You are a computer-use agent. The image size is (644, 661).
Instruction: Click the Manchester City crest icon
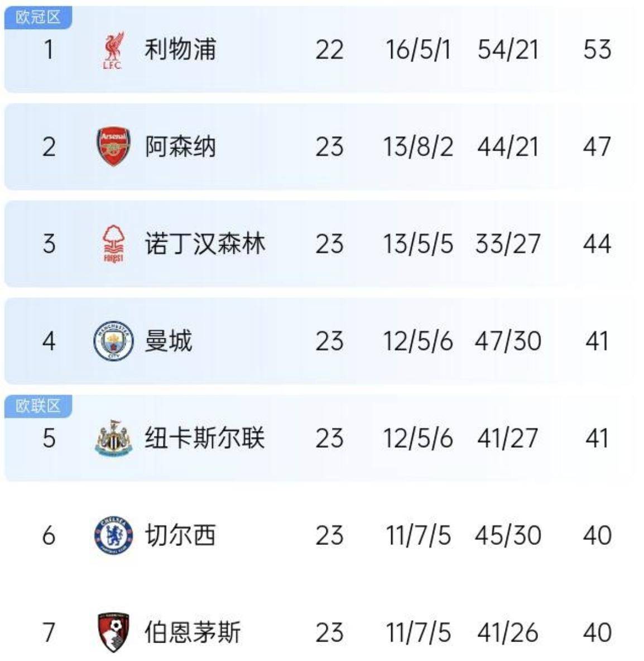[x=113, y=341]
